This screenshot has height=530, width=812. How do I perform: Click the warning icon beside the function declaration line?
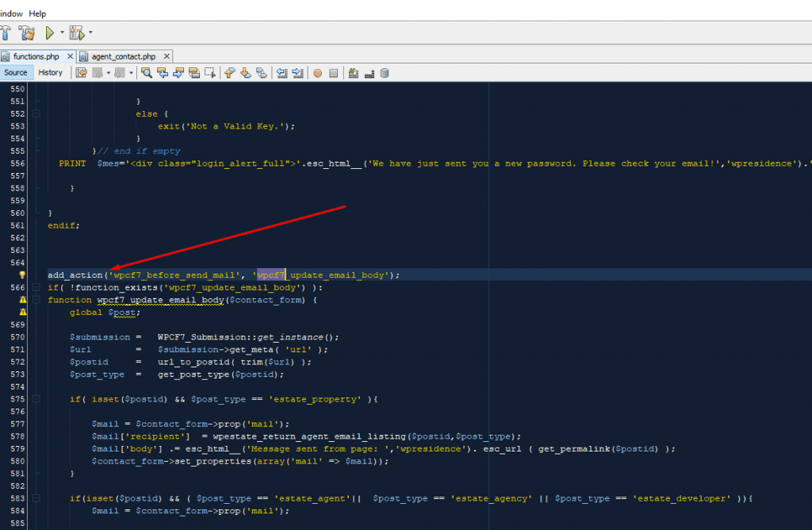[23, 300]
